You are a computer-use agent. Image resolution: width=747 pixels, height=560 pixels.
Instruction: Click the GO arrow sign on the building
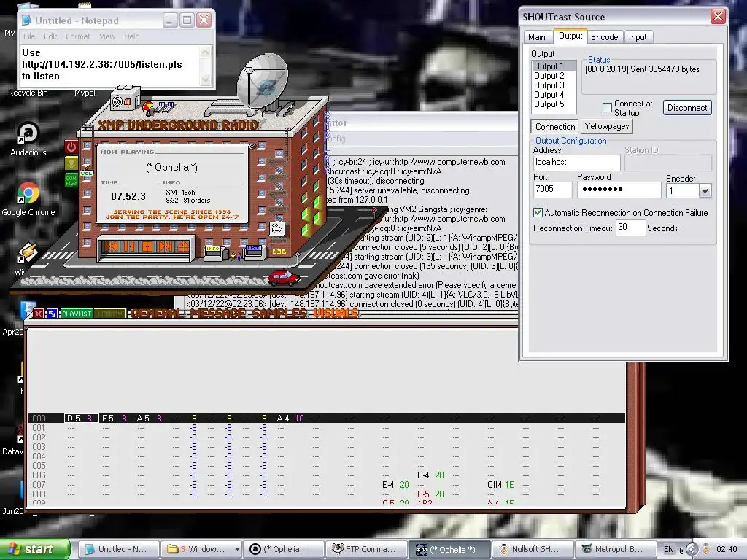[276, 228]
